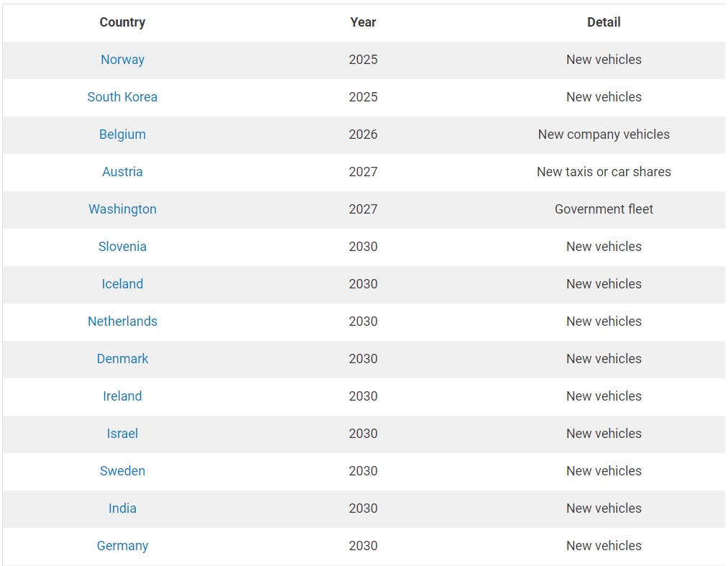Select the Washington link
This screenshot has width=728, height=566.
tap(122, 209)
